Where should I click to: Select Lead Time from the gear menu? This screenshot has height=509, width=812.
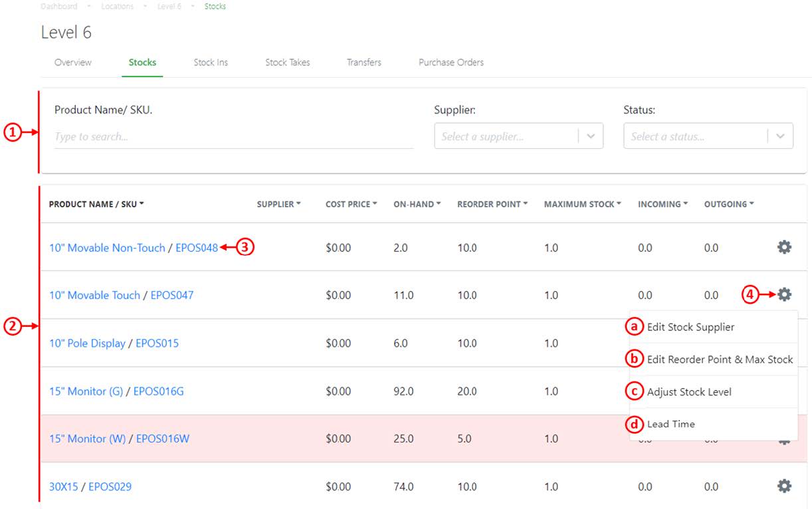[x=671, y=424]
